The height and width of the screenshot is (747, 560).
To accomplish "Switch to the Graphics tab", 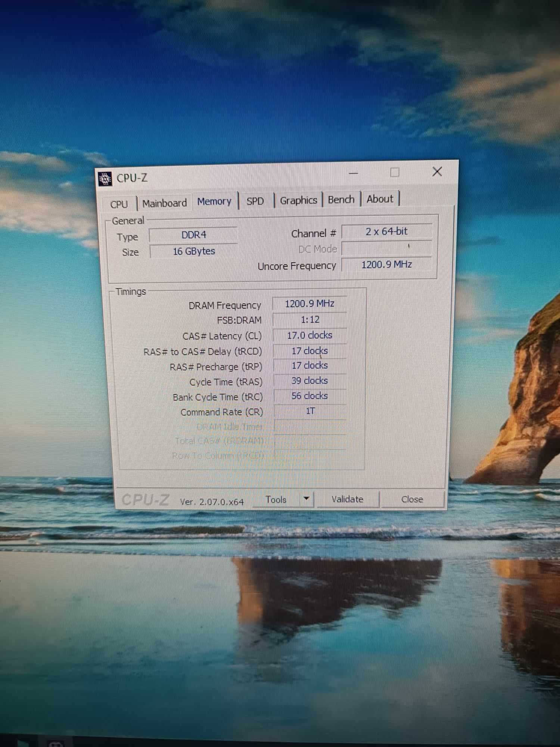I will 299,201.
